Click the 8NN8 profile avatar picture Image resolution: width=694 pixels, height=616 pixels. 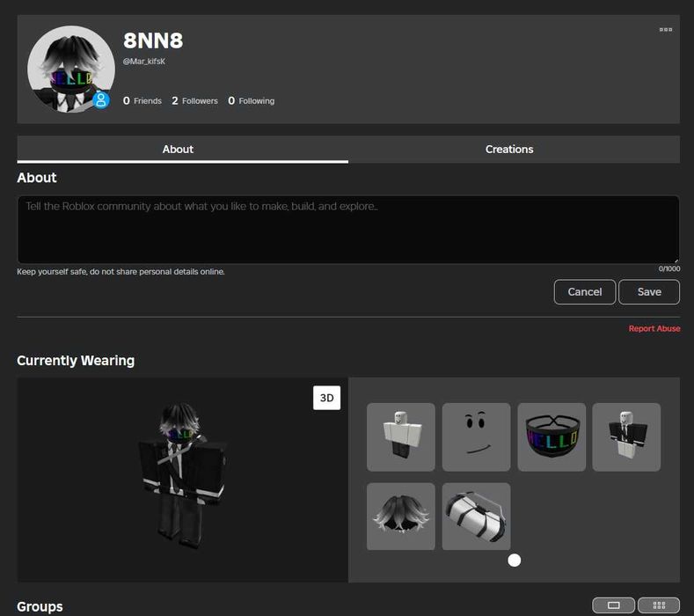tap(71, 70)
